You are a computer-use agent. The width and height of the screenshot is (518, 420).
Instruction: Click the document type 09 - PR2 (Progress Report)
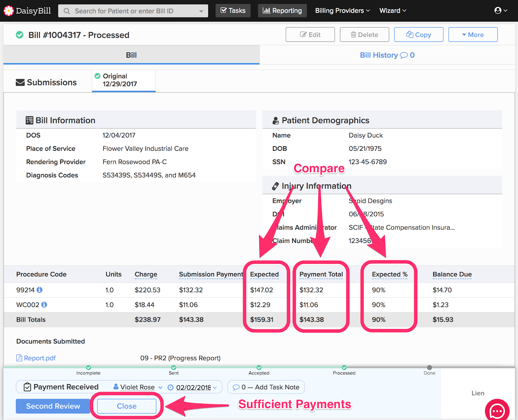180,358
